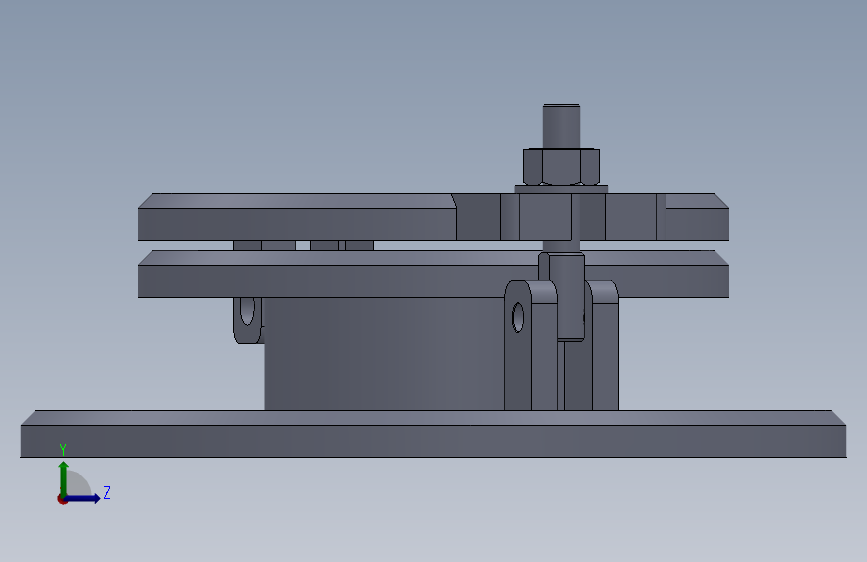Click the threaded stud above the hex nut
The height and width of the screenshot is (562, 867).
point(561,126)
